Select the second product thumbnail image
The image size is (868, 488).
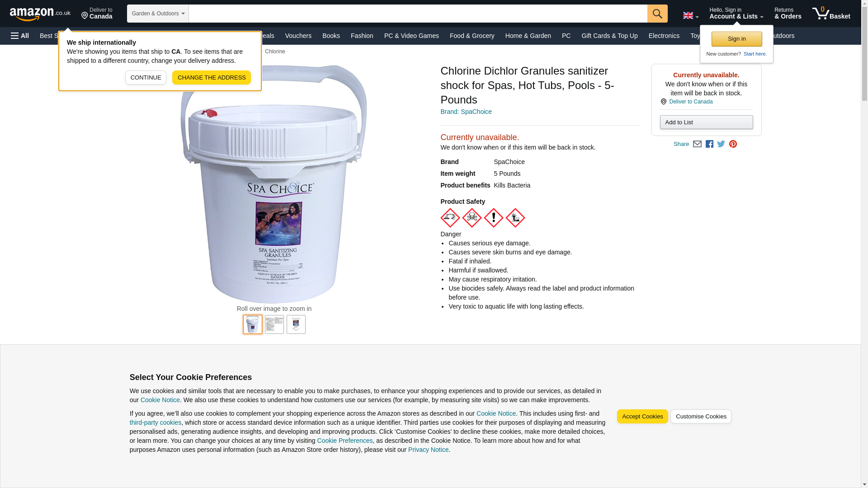[274, 324]
